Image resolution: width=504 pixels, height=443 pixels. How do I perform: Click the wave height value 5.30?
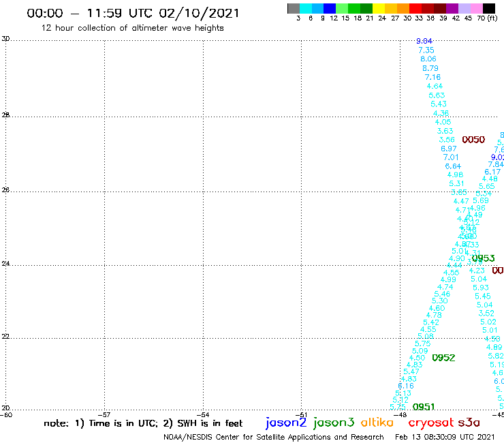pos(440,301)
